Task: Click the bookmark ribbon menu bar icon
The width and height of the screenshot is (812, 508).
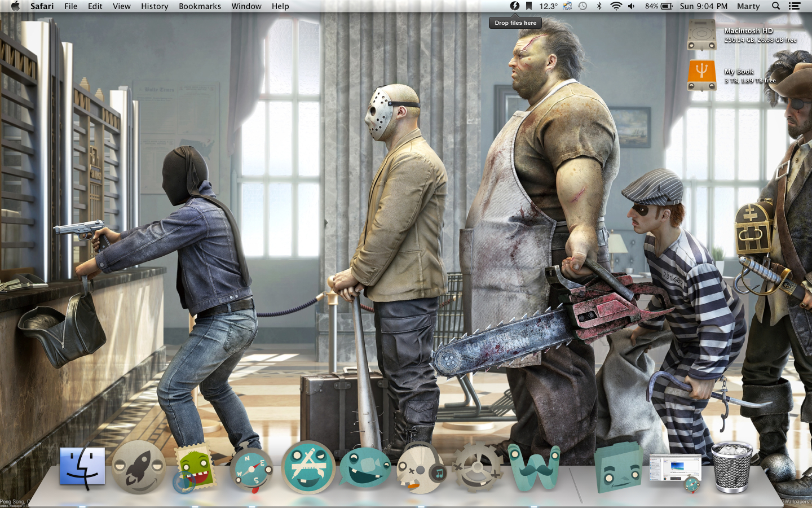Action: point(529,6)
